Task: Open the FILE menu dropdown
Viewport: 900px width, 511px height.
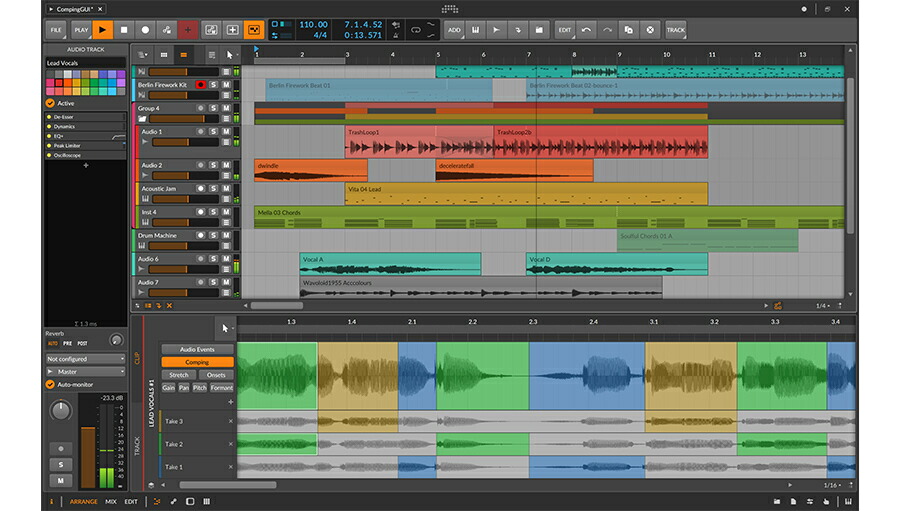Action: (56, 30)
